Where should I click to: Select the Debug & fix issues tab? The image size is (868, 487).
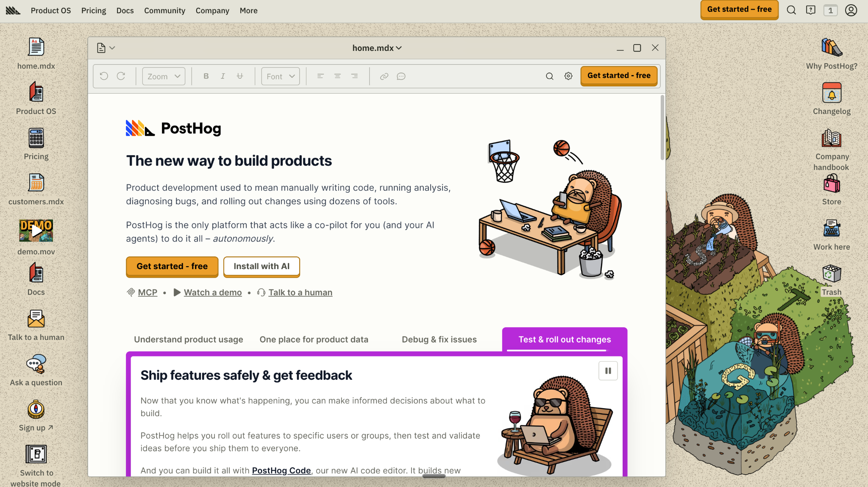(439, 340)
